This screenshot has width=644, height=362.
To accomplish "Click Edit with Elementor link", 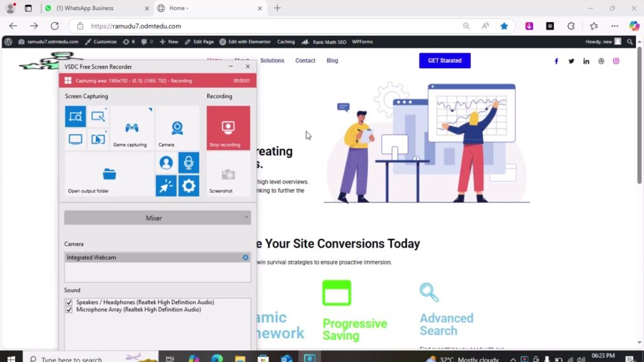I will (245, 41).
